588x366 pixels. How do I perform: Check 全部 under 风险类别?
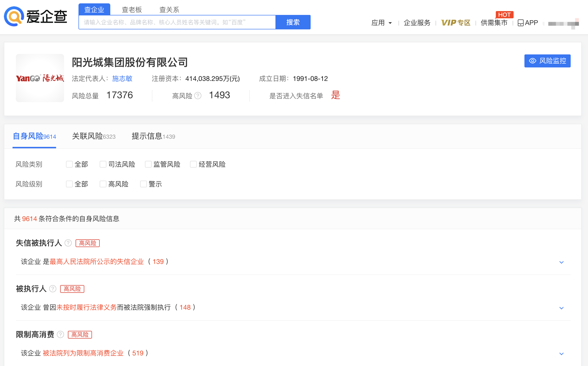(x=69, y=164)
